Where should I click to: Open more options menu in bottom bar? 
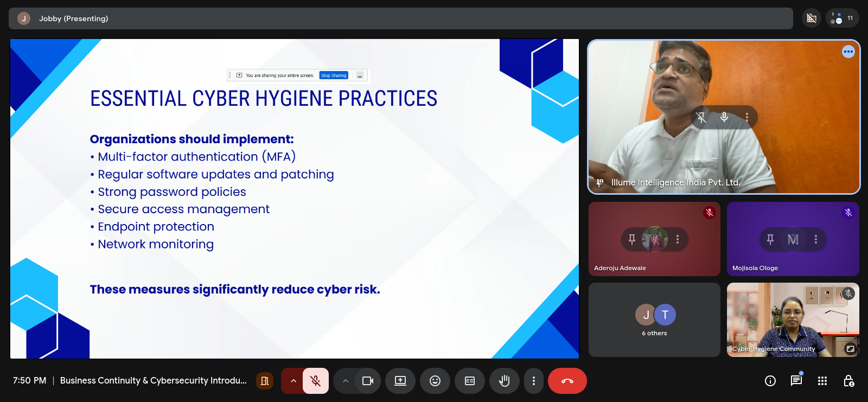534,381
